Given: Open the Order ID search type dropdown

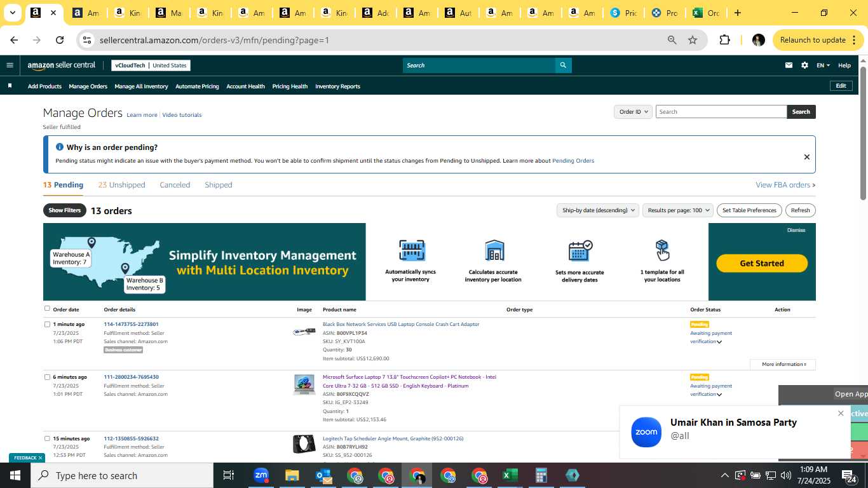Looking at the screenshot, I should 633,112.
